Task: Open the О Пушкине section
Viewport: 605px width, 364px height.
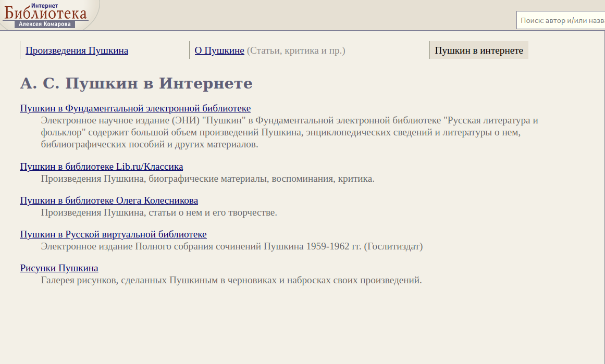Action: [x=219, y=51]
